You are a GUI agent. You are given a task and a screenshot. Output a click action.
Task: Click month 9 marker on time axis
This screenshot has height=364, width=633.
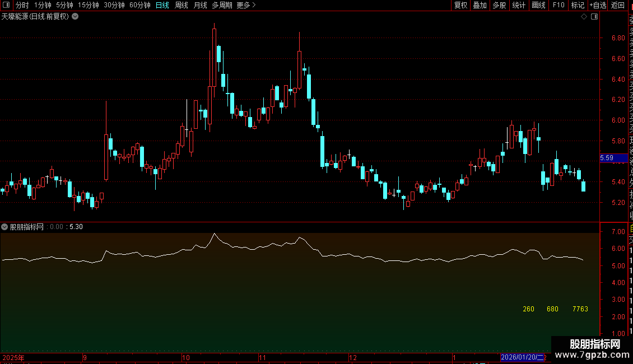[x=85, y=357]
